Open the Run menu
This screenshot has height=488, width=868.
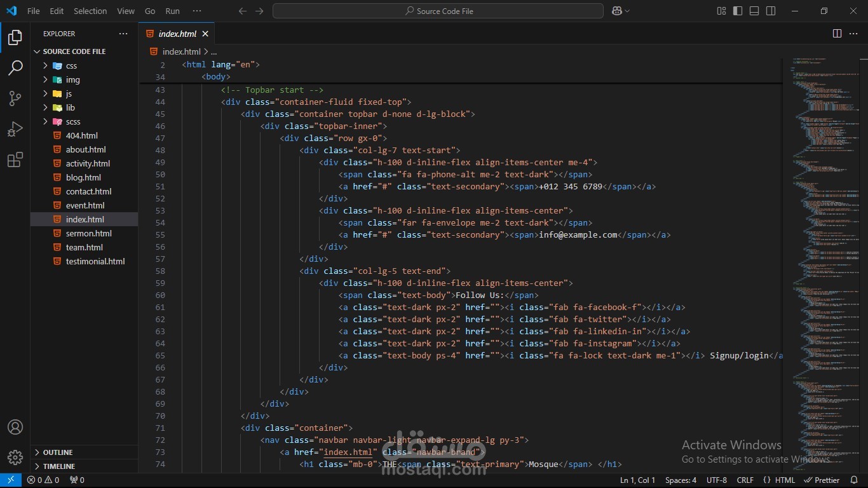tap(172, 11)
